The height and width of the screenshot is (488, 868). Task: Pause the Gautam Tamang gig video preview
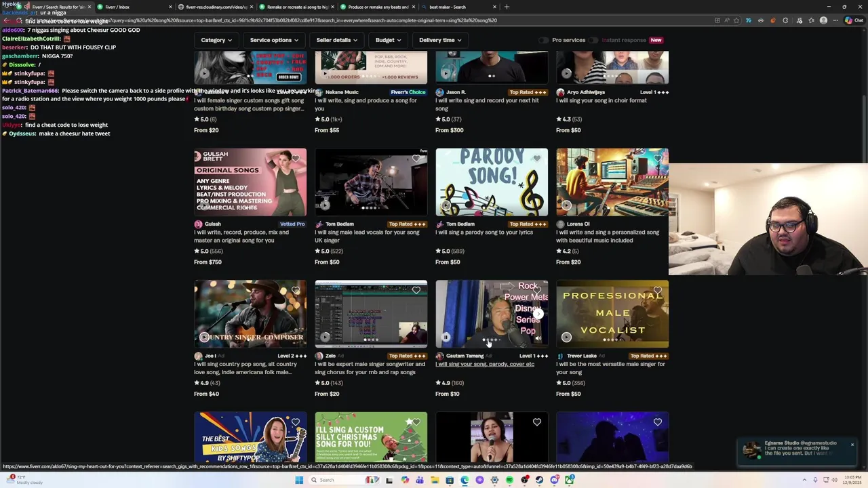446,337
